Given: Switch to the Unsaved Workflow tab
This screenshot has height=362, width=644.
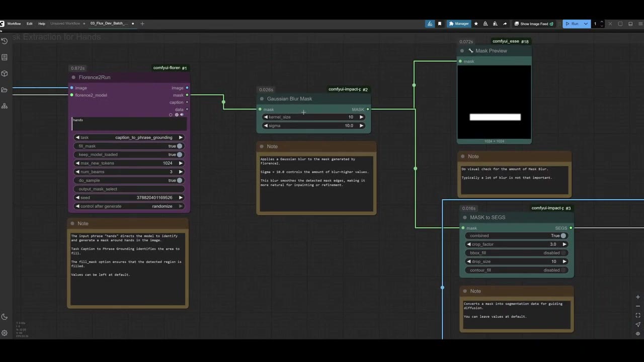Looking at the screenshot, I should point(65,24).
